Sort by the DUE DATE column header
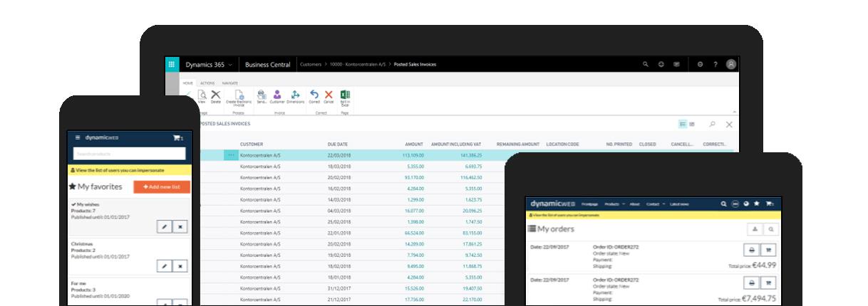868x306 pixels. (337, 144)
